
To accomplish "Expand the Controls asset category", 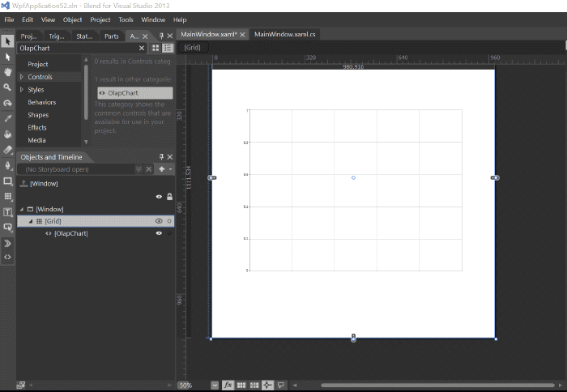I will point(22,77).
